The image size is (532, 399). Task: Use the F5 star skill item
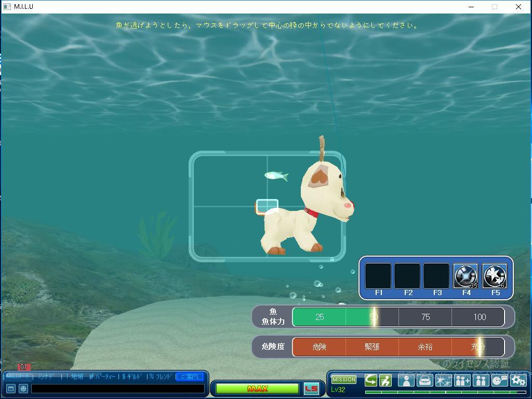point(495,276)
